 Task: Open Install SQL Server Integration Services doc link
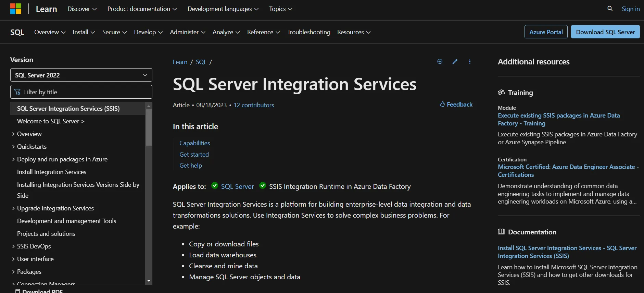(x=567, y=252)
